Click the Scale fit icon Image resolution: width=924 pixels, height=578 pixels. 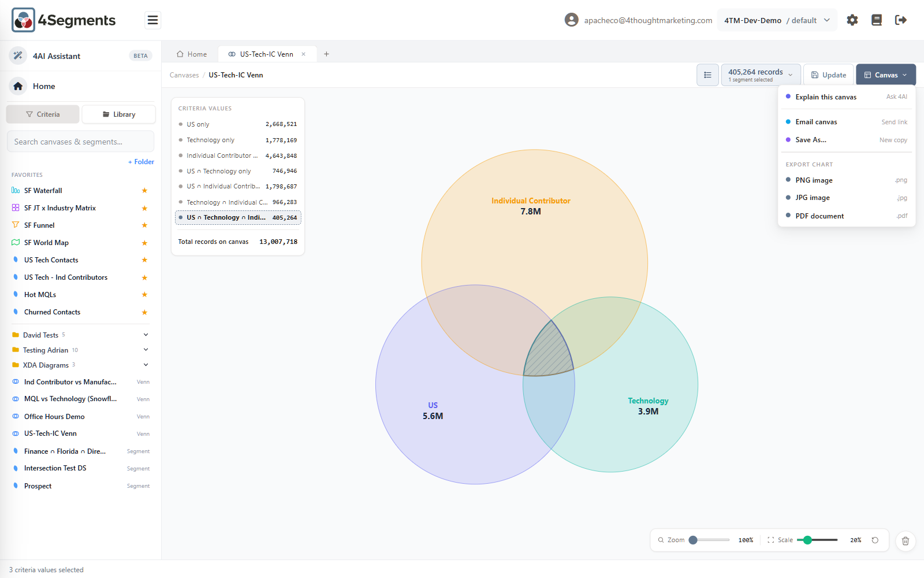coord(770,540)
